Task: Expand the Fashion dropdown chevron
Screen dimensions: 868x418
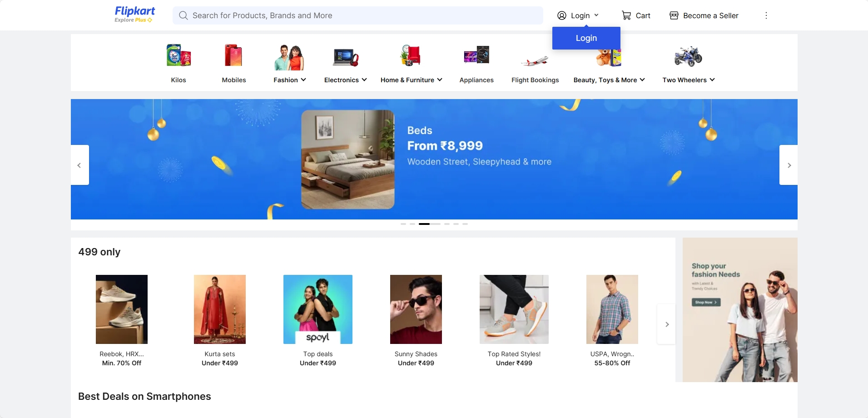Action: (303, 80)
